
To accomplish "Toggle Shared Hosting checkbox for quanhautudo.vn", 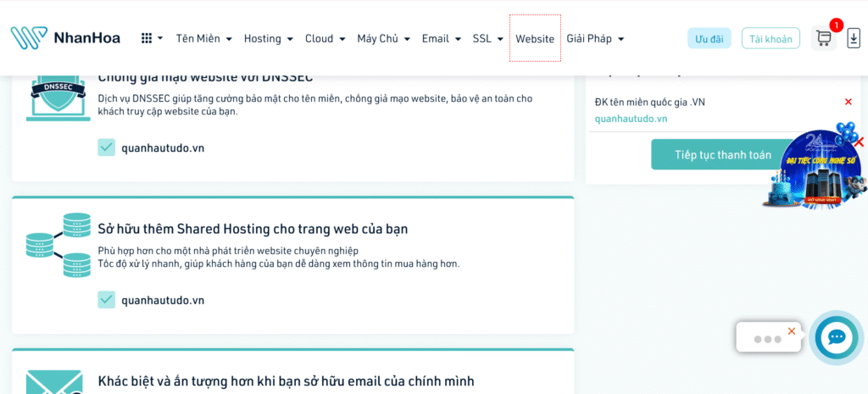I will 106,300.
